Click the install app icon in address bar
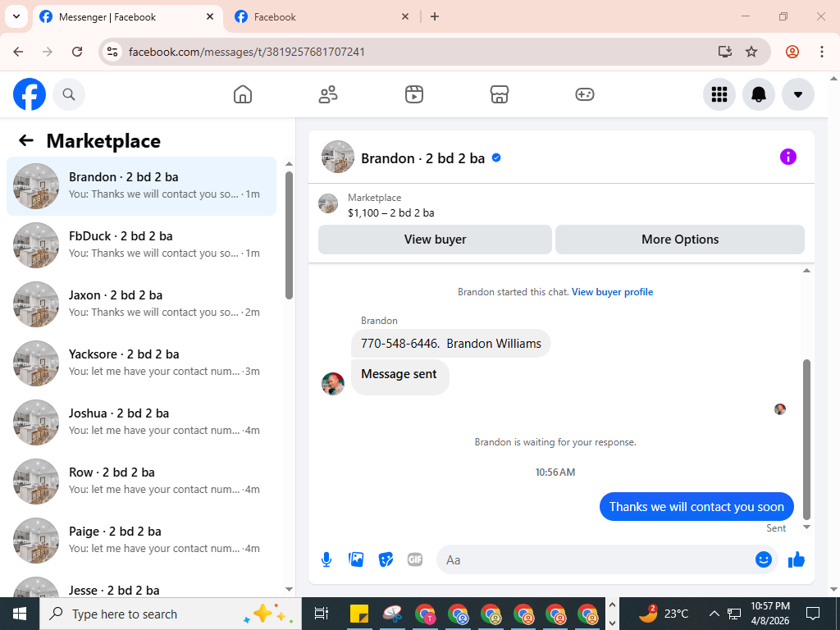 pos(725,52)
